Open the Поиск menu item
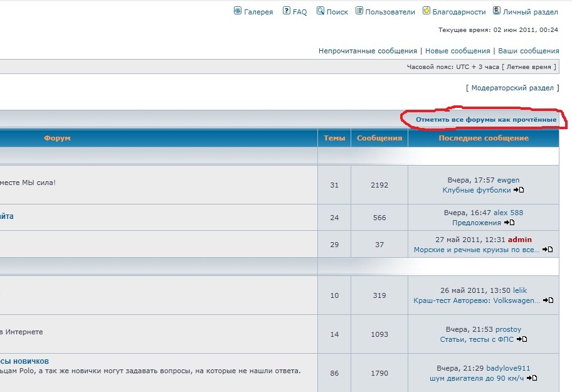 click(x=337, y=12)
